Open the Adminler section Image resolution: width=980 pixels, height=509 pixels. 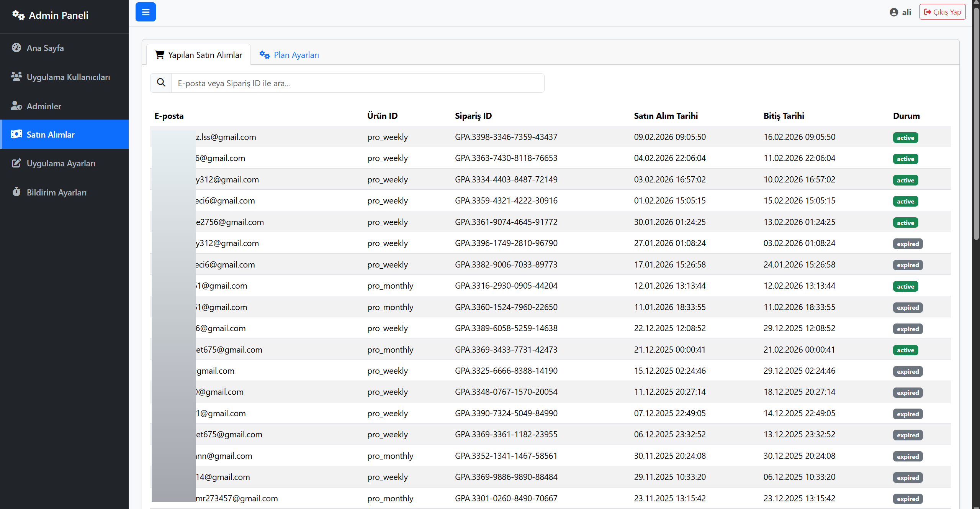(x=64, y=106)
